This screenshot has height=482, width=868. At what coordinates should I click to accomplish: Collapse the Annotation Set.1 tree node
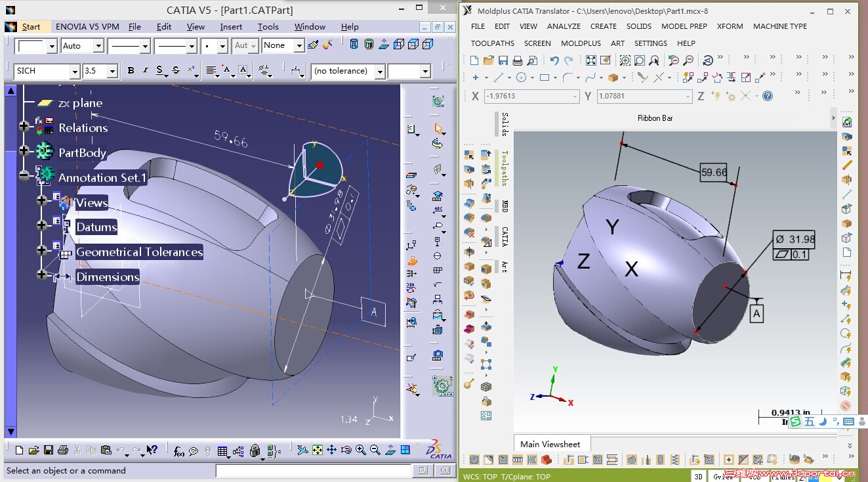25,175
